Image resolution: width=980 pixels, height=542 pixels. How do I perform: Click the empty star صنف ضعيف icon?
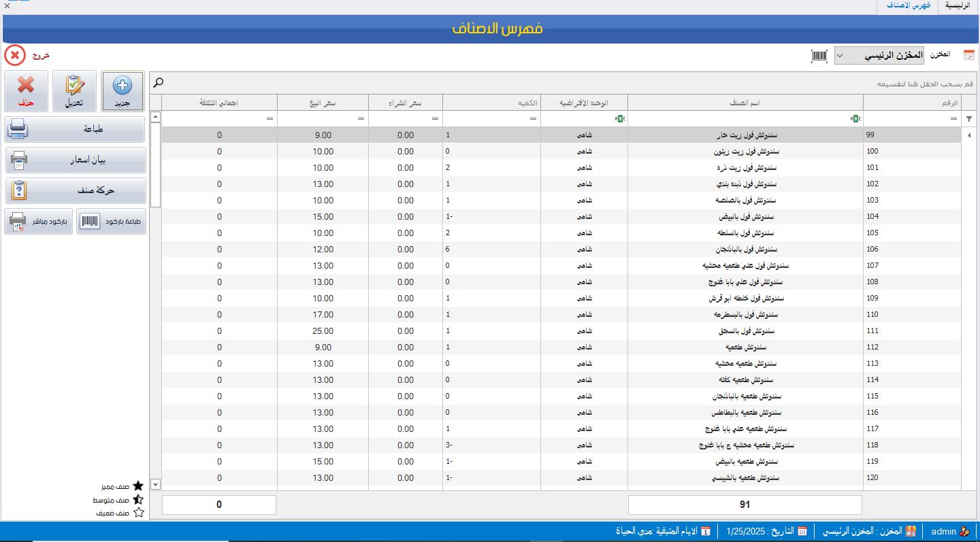click(x=138, y=513)
